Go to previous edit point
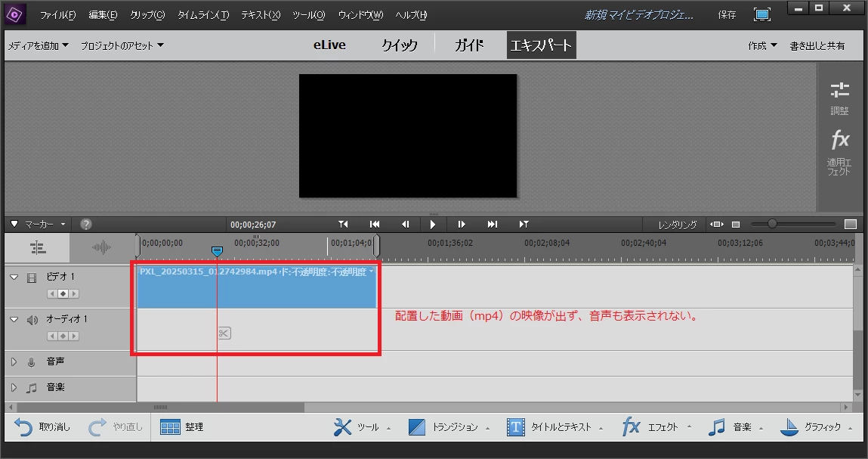 coord(343,224)
